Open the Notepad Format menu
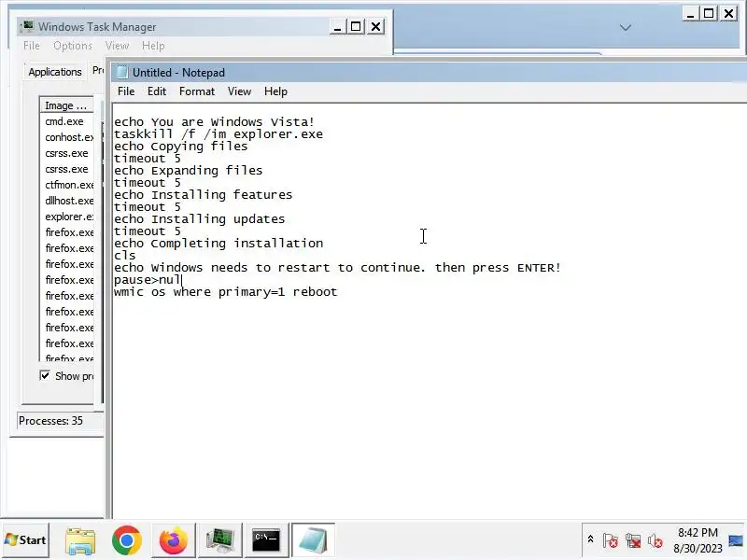The image size is (747, 560). (x=197, y=91)
